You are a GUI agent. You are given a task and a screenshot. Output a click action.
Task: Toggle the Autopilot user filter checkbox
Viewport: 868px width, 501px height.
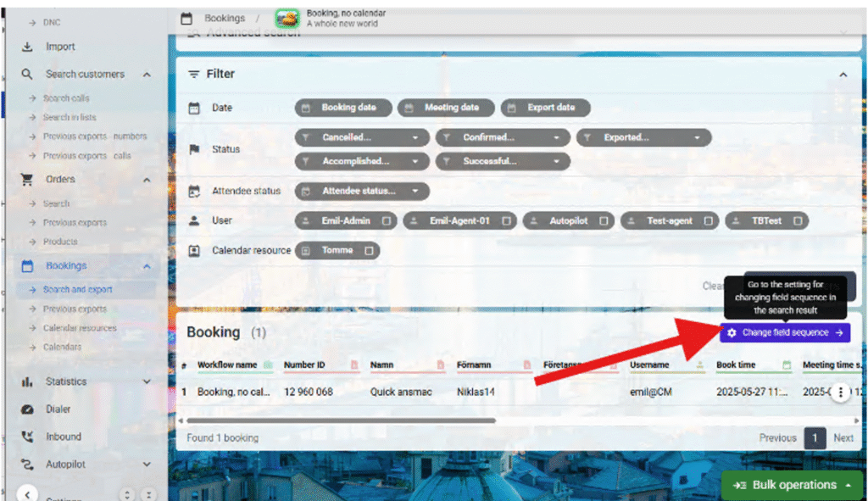(604, 221)
